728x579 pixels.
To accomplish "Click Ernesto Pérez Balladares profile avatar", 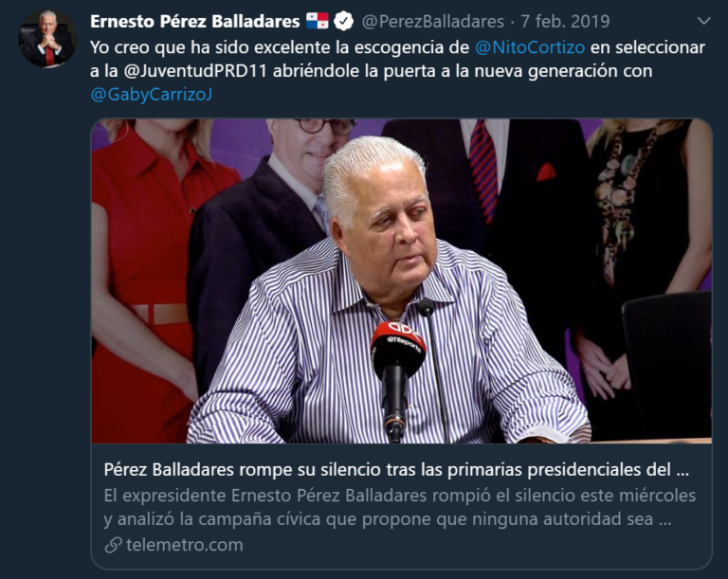I will click(47, 39).
